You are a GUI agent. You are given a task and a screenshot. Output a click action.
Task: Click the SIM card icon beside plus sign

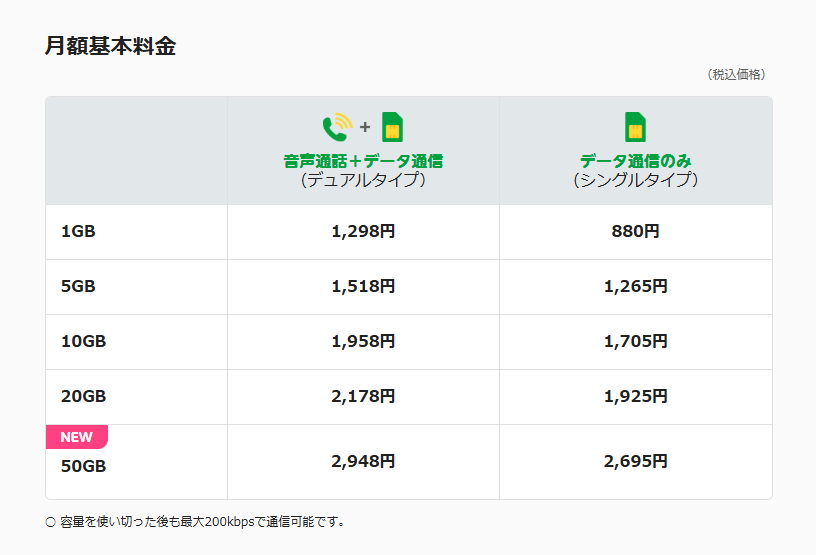[x=393, y=127]
